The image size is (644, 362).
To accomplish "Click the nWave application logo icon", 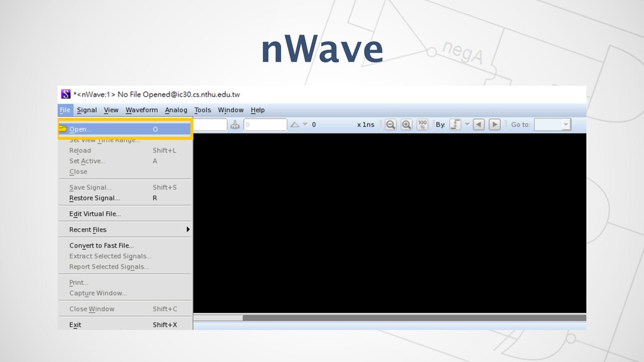I will click(65, 94).
